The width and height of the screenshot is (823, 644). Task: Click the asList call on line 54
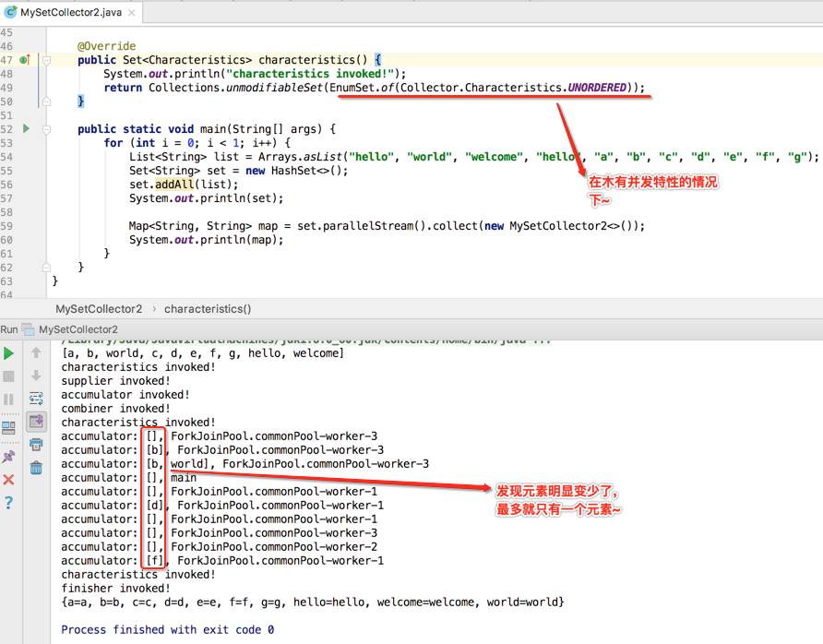tap(323, 157)
